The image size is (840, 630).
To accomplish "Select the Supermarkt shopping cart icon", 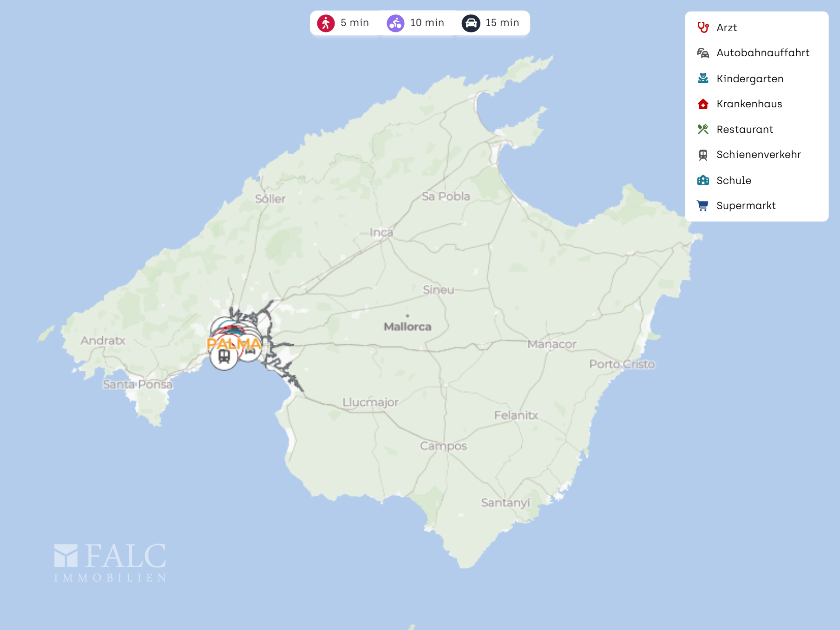I will click(703, 205).
